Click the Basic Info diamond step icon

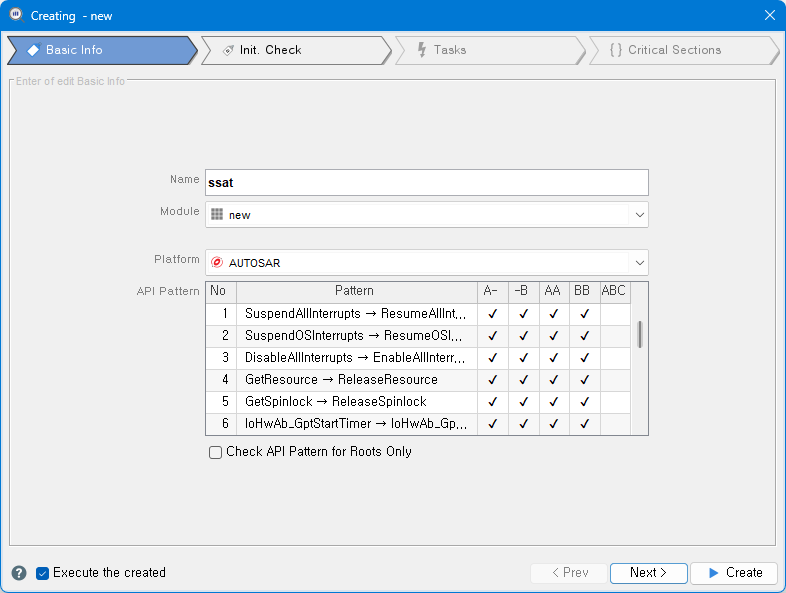point(33,50)
